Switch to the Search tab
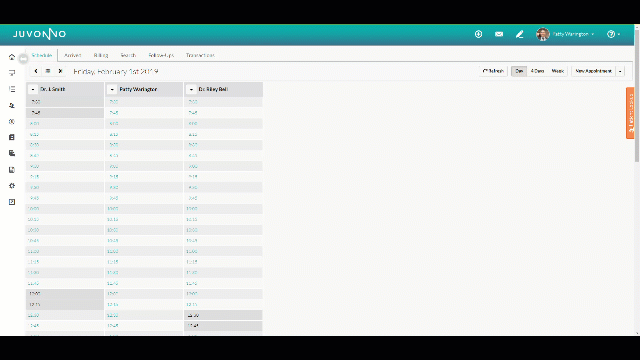This screenshot has height=360, width=640. [x=128, y=55]
